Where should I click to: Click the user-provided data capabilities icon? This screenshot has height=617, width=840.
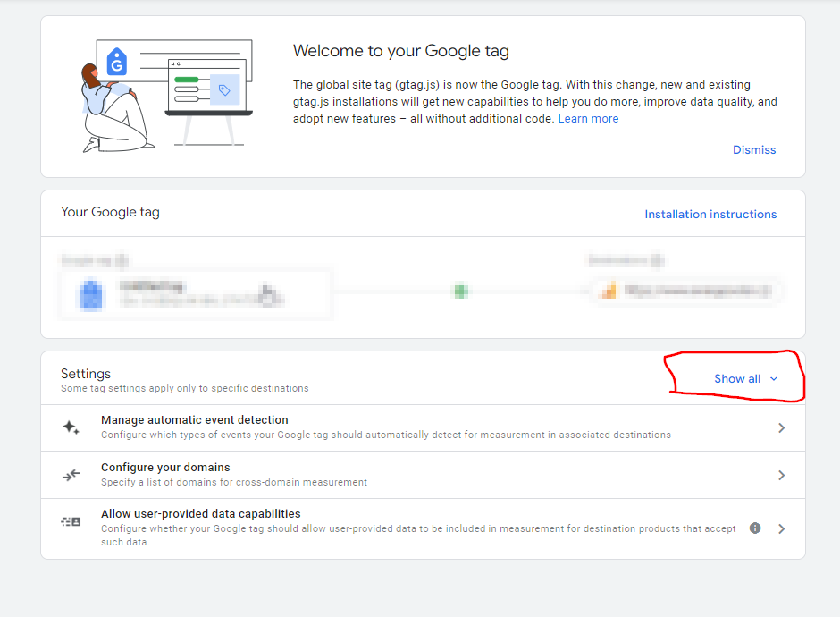(x=71, y=521)
